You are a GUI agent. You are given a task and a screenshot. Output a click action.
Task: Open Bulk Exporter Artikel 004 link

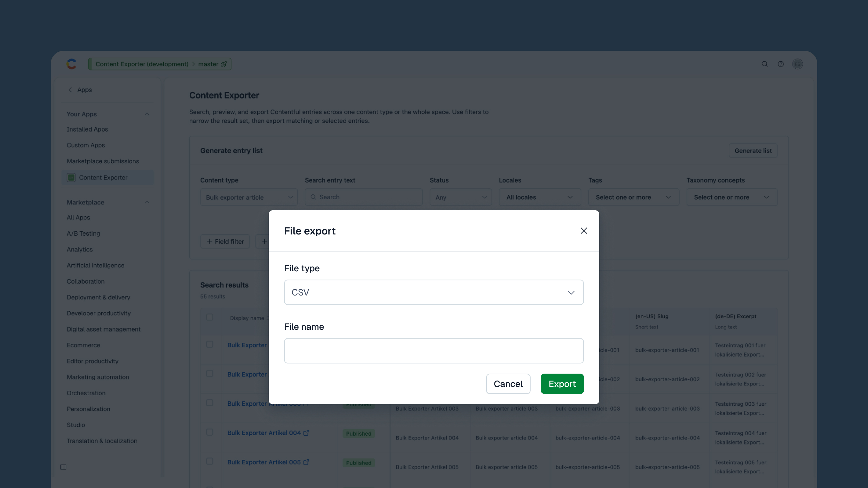[264, 433]
